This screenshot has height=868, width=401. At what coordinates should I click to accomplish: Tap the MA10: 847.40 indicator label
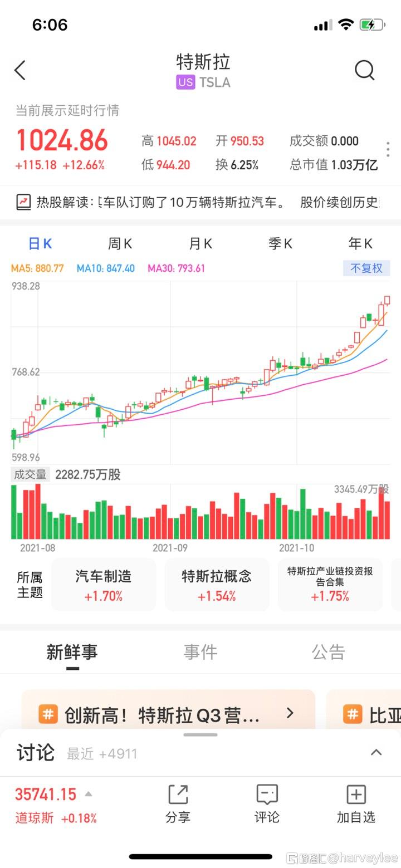pos(106,268)
